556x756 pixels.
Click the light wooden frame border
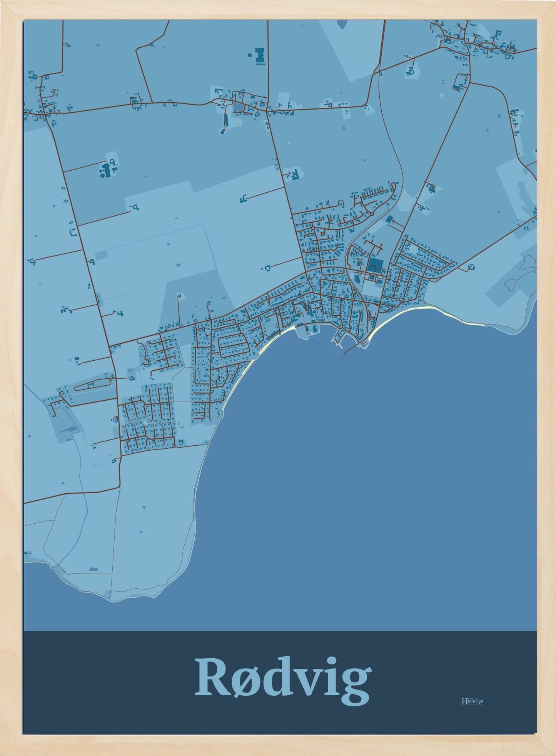tap(12, 385)
